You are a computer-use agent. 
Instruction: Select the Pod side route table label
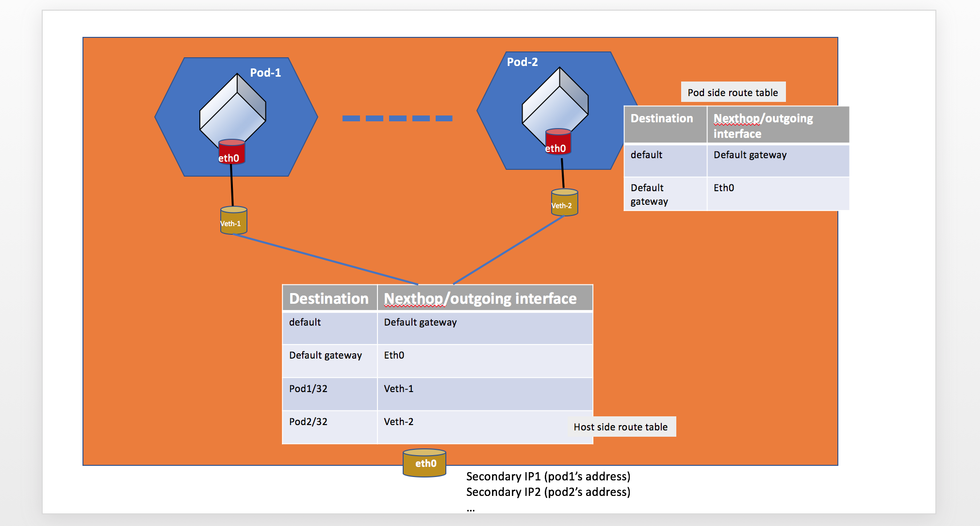point(733,92)
